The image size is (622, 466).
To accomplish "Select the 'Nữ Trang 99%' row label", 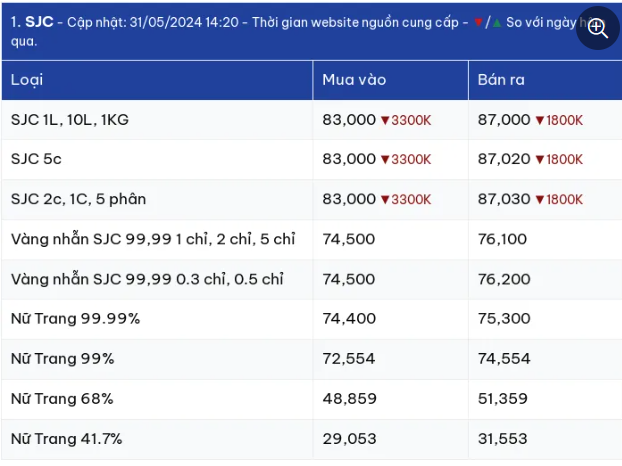I will (63, 359).
